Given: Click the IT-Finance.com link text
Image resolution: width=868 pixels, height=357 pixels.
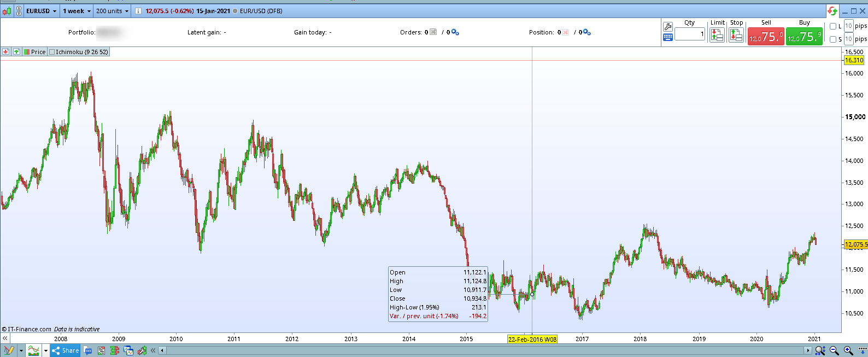Looking at the screenshot, I should [29, 329].
